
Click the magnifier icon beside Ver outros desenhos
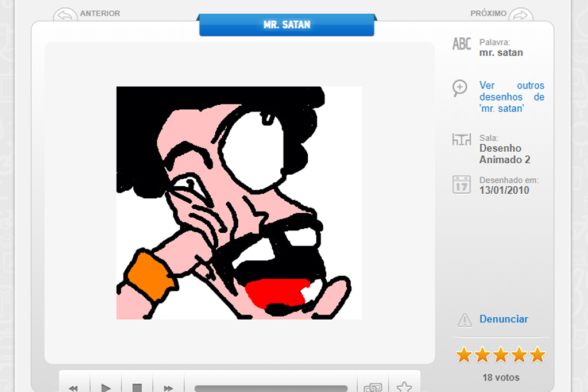pos(460,89)
